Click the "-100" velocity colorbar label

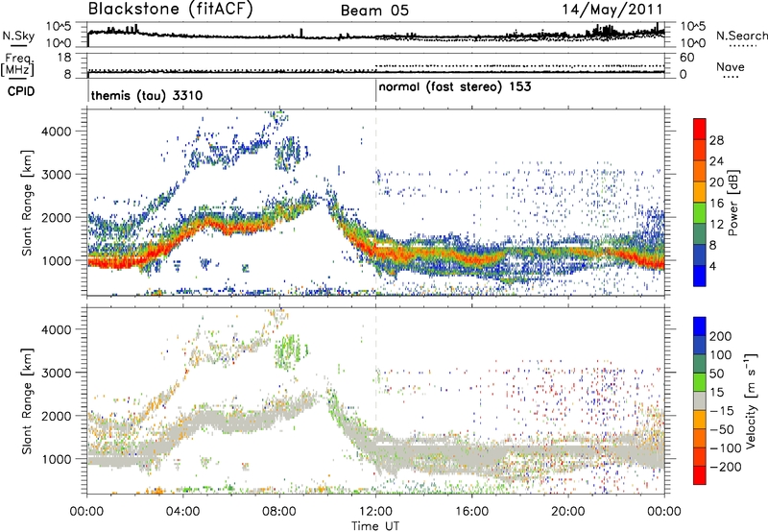pyautogui.click(x=725, y=448)
